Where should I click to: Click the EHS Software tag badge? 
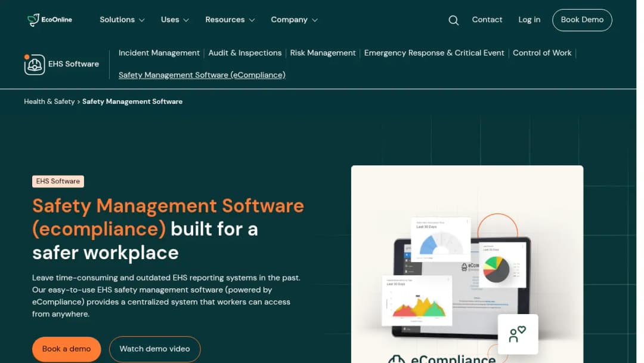(58, 181)
